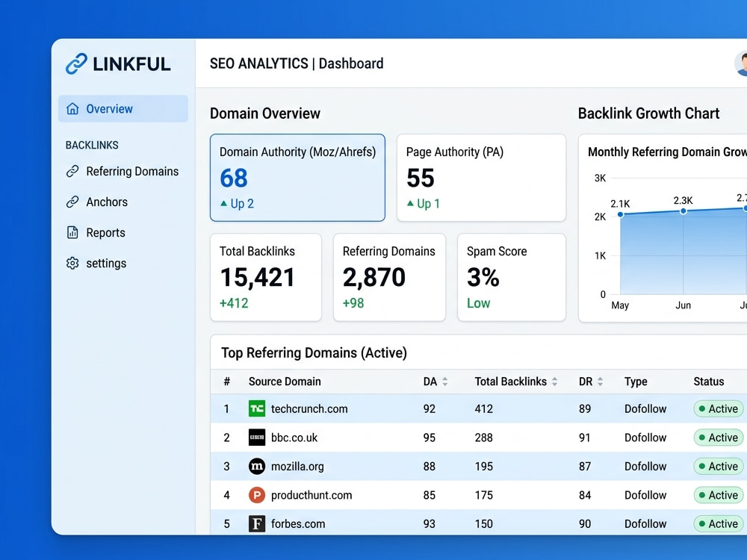Click the DR value 87 for mozilla.org
The height and width of the screenshot is (560, 747).
click(585, 466)
